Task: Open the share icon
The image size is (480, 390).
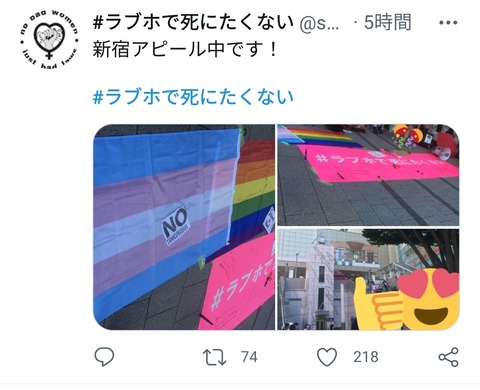Action: tap(448, 357)
